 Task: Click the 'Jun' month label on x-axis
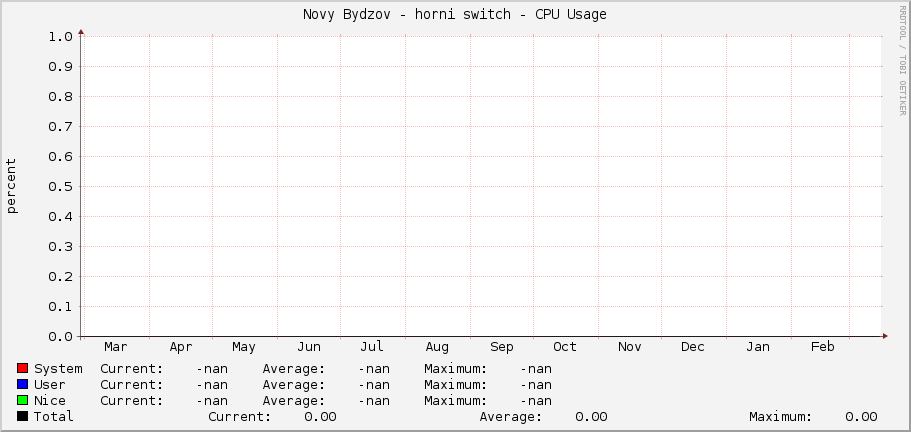click(x=309, y=347)
